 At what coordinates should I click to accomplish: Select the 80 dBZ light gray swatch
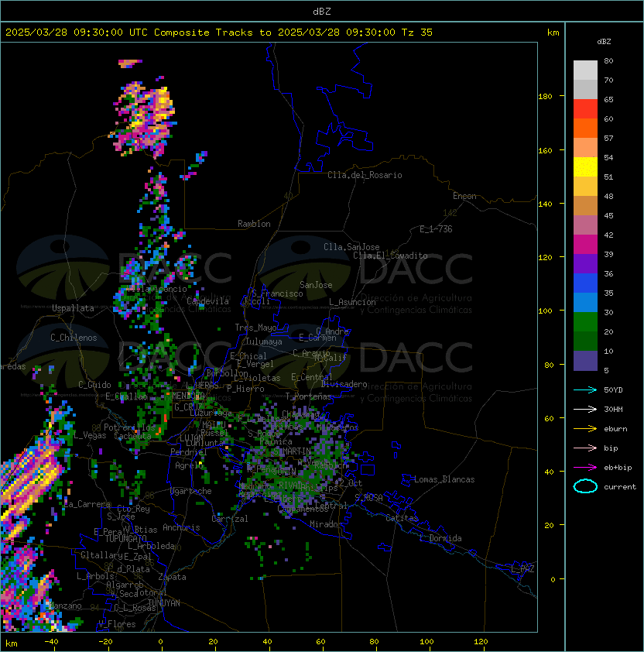(585, 70)
